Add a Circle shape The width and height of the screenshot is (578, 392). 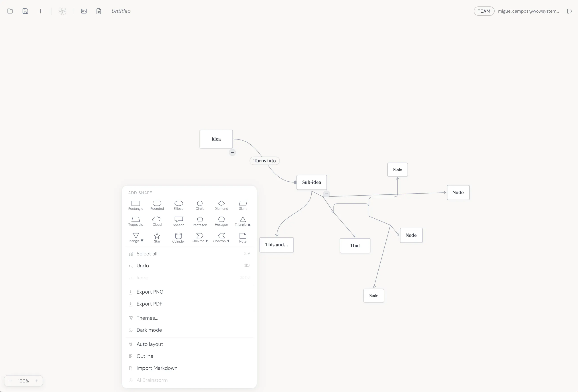click(200, 205)
